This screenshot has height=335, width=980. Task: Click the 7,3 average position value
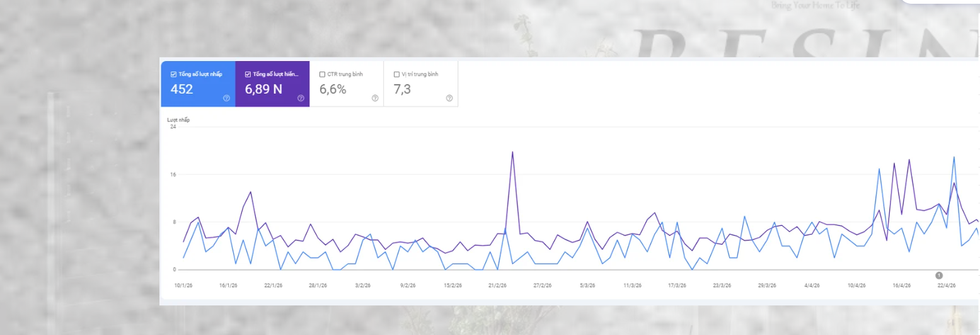(x=402, y=89)
